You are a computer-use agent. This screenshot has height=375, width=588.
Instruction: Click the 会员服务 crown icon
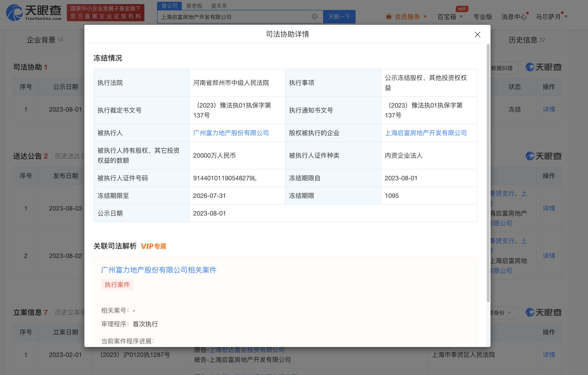[x=389, y=17]
